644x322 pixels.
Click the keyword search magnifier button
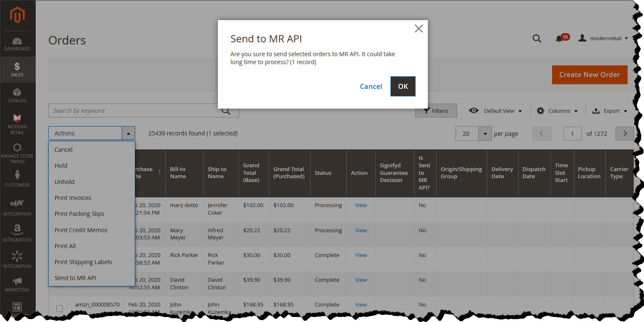pos(226,111)
